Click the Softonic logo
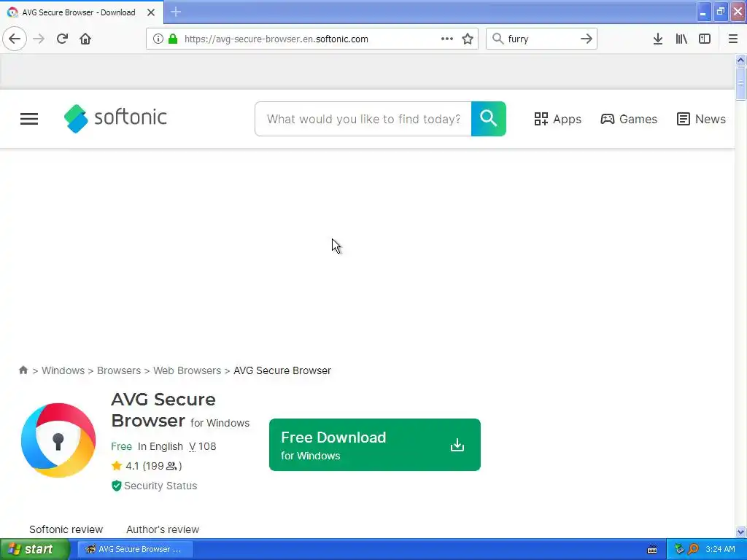This screenshot has width=747, height=560. coord(115,118)
